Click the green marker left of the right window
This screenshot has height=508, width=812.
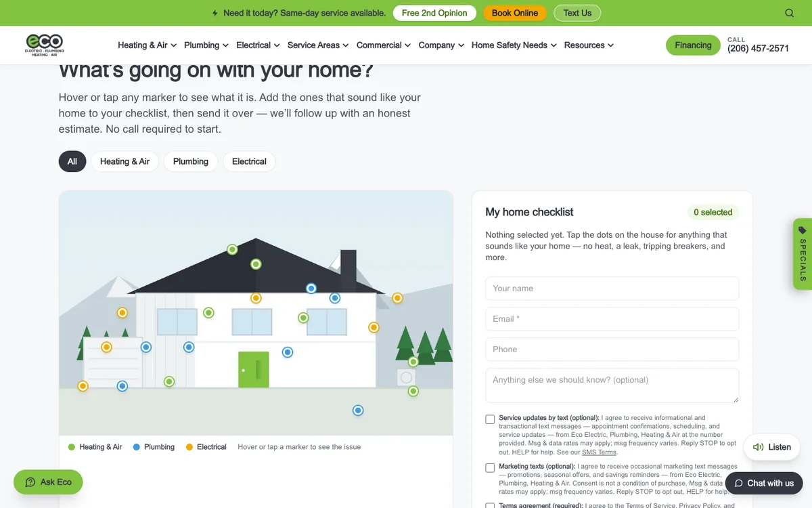click(303, 318)
